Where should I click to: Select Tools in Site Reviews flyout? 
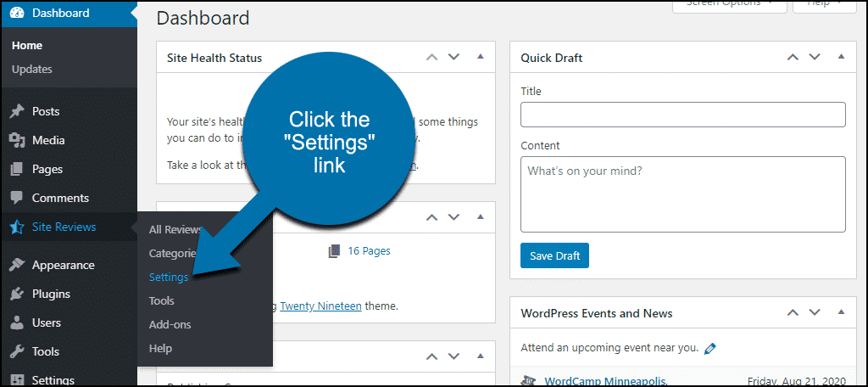pyautogui.click(x=162, y=301)
